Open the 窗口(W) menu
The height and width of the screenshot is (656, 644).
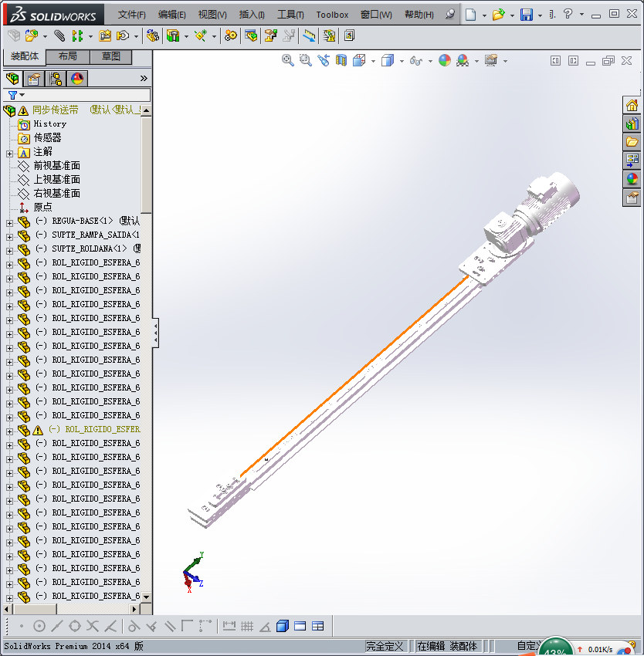[376, 15]
